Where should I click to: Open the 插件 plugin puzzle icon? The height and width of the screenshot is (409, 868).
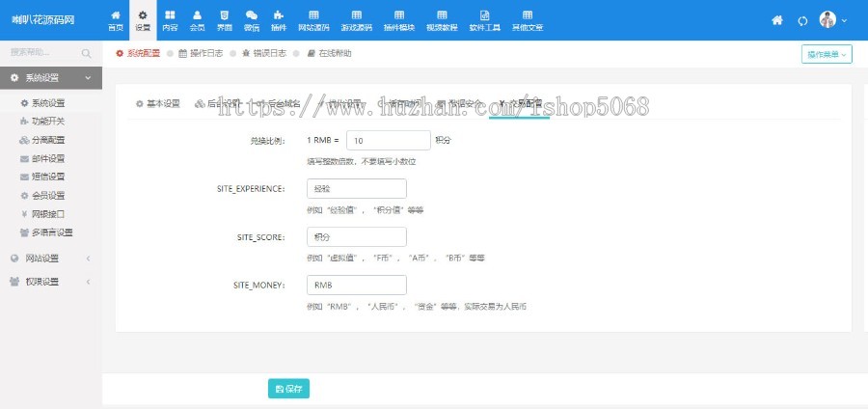pos(279,20)
